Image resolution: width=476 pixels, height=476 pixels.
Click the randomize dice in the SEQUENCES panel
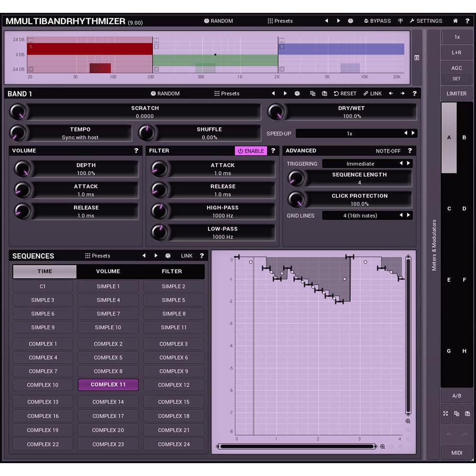[168, 256]
